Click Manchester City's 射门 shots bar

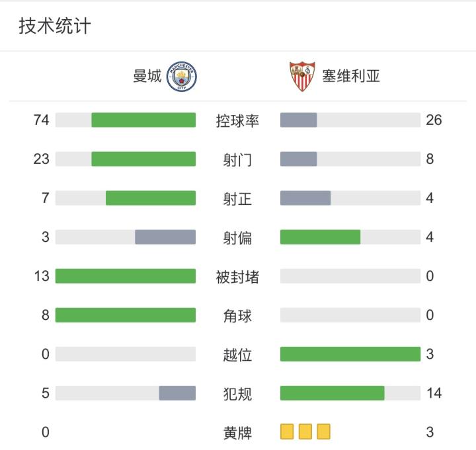point(143,159)
